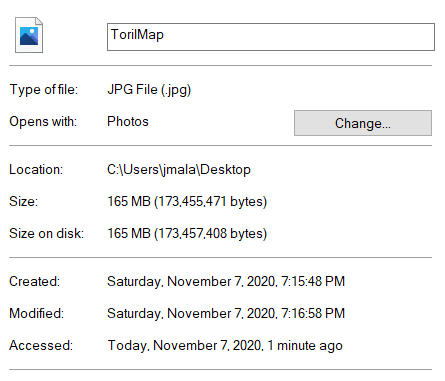The image size is (445, 381).
Task: Click the Photos app name
Action: pos(128,121)
